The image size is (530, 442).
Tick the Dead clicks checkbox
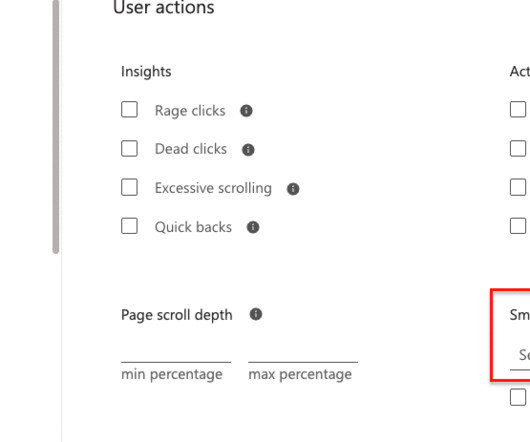click(129, 149)
